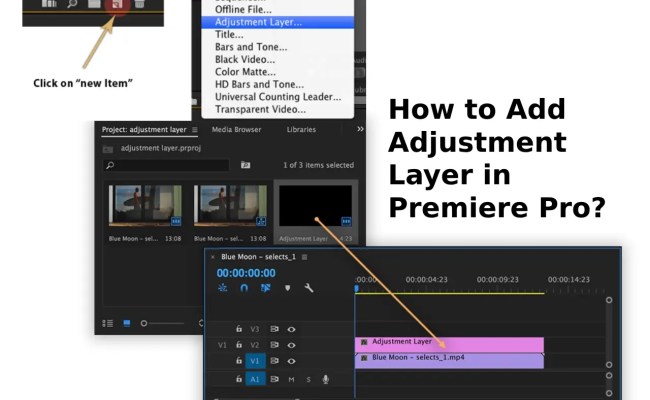This screenshot has height=400, width=650.
Task: Toggle track lock on V2
Action: click(x=239, y=344)
